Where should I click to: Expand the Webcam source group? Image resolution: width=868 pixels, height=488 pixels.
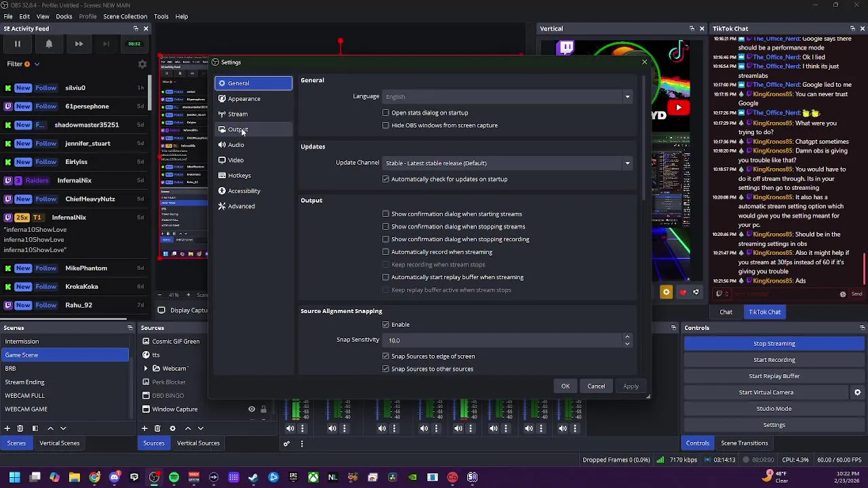[146, 369]
